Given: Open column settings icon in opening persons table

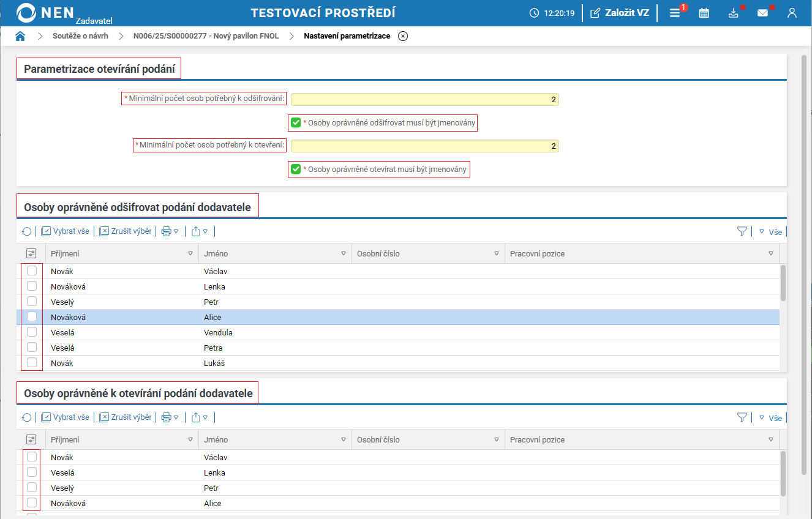Looking at the screenshot, I should 32,439.
